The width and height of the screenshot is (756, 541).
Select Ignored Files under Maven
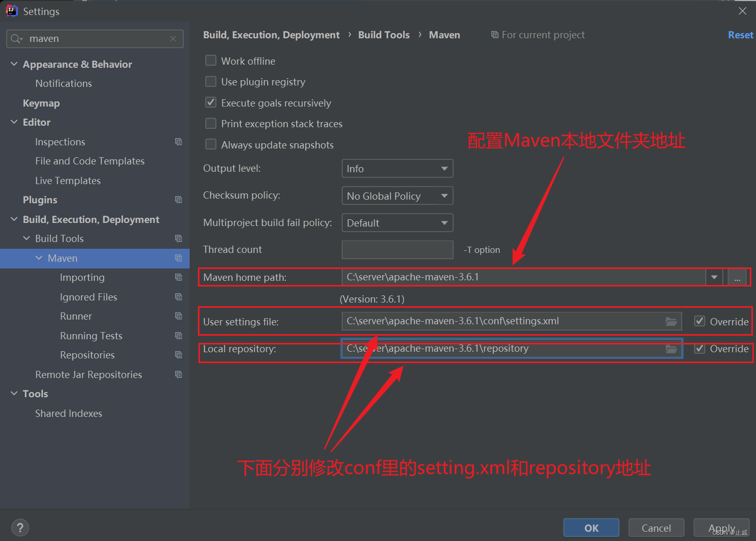pyautogui.click(x=88, y=297)
